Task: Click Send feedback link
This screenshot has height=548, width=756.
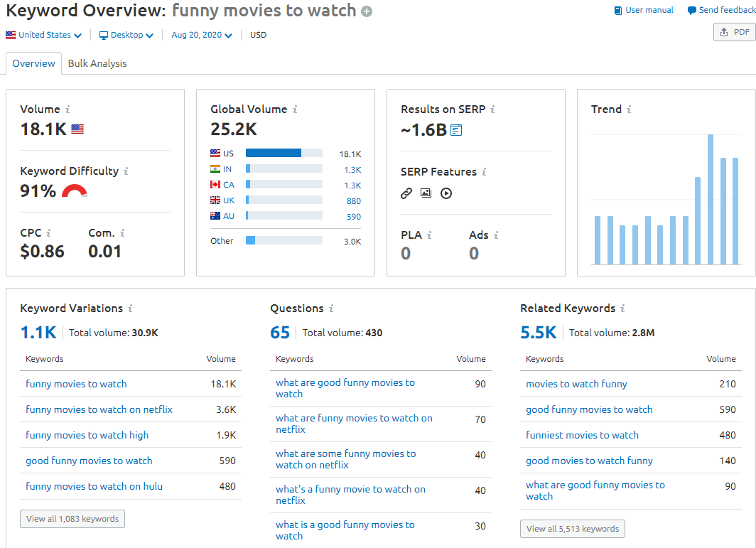Action: click(721, 10)
